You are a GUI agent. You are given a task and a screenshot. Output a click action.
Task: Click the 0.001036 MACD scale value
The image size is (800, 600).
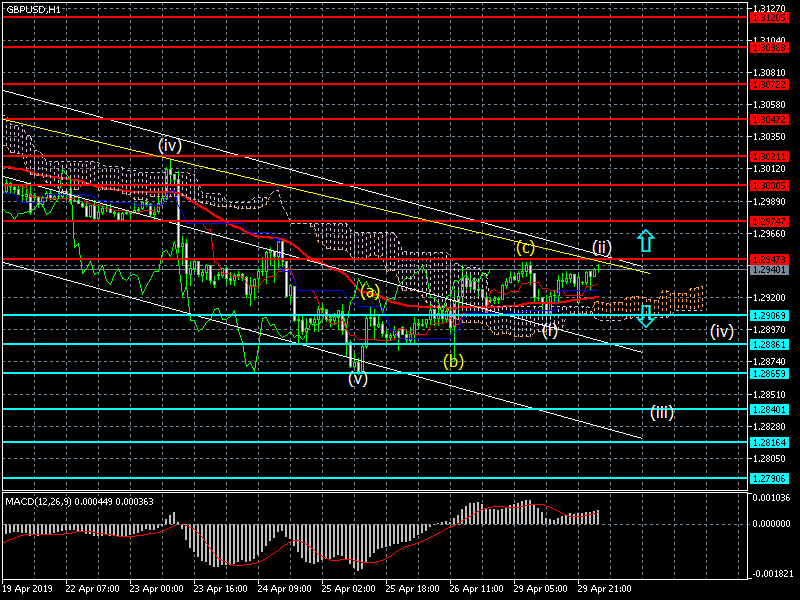point(771,497)
